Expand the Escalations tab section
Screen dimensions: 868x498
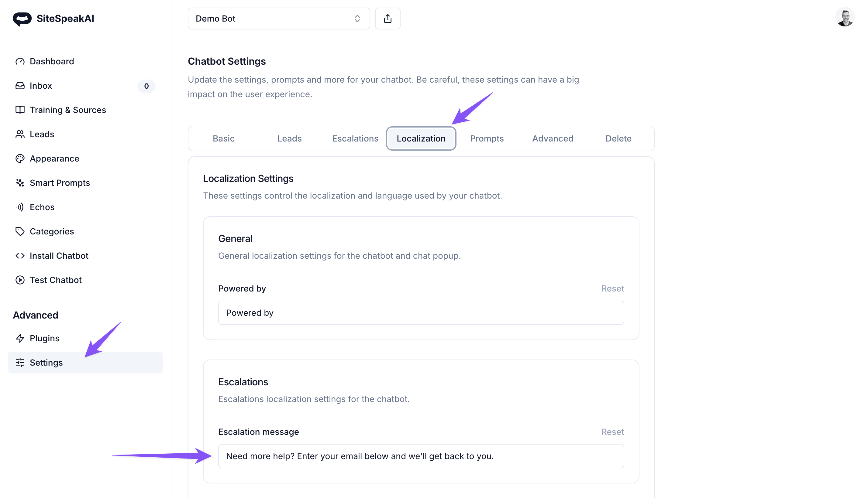click(x=355, y=138)
